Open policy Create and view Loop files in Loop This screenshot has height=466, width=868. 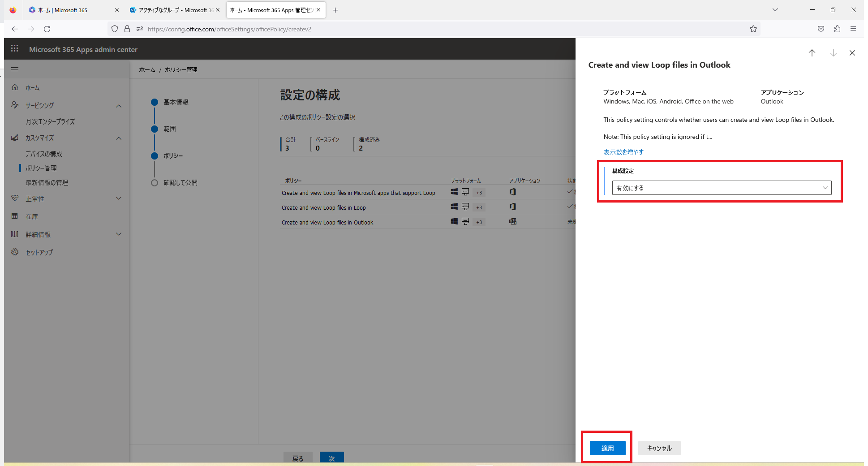click(324, 207)
